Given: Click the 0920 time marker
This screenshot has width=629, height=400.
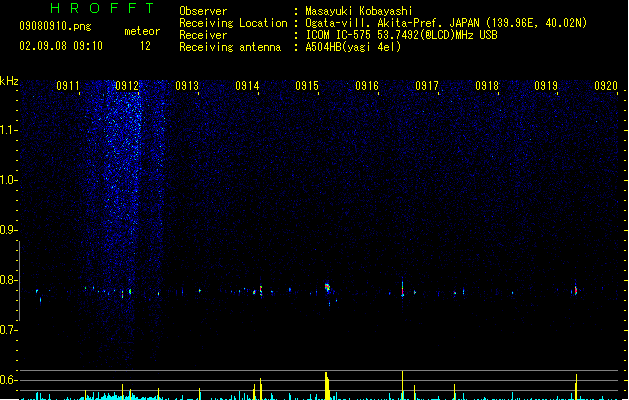Looking at the screenshot, I should coord(606,86).
